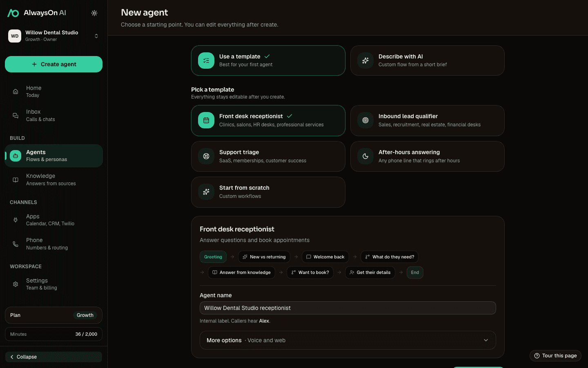Click the Answer from knowledge flow step
Image resolution: width=588 pixels, height=368 pixels.
(241, 272)
